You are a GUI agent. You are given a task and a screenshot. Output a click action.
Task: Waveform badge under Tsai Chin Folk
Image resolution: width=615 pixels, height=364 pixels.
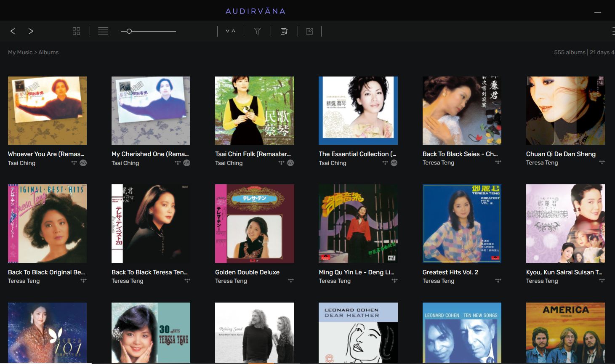coord(290,163)
